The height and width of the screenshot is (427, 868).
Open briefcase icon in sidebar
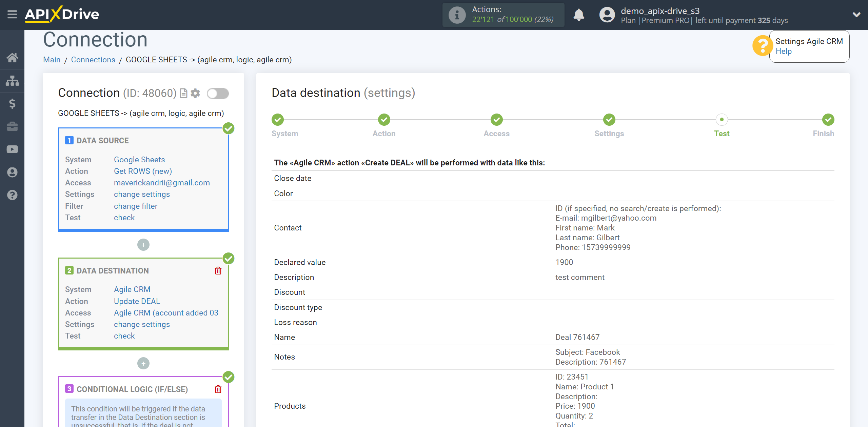coord(12,126)
